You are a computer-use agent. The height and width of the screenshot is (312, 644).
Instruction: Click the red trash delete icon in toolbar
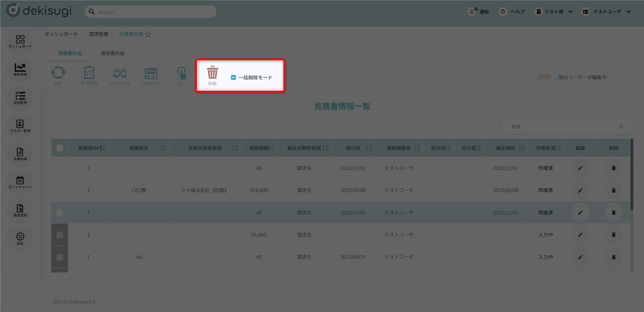click(x=212, y=73)
